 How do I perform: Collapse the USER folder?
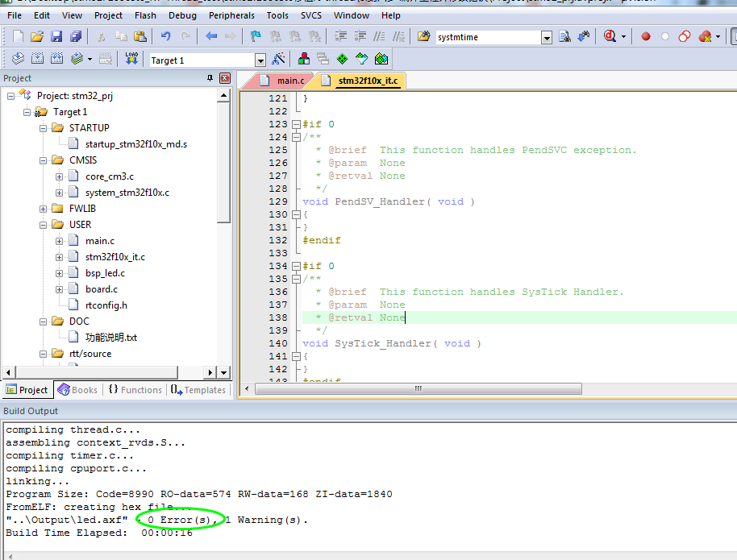point(43,225)
